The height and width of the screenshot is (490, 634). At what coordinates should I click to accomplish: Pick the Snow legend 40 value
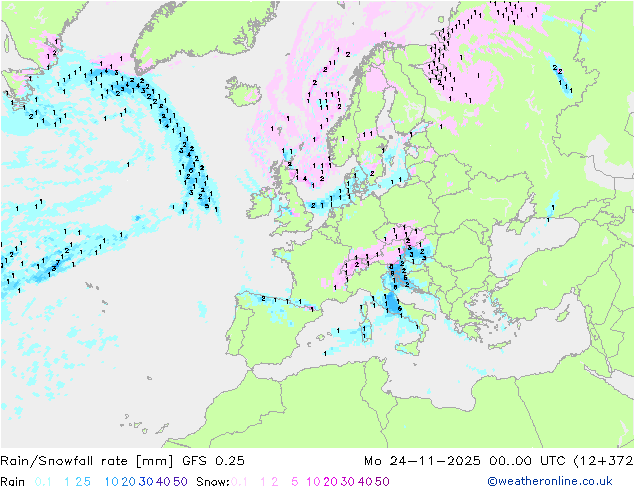click(x=365, y=482)
